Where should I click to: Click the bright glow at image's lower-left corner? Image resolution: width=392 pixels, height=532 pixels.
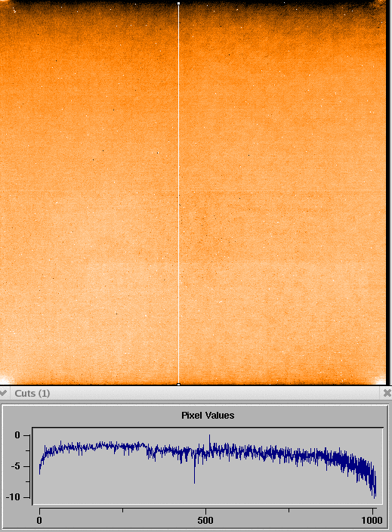pyautogui.click(x=4, y=381)
